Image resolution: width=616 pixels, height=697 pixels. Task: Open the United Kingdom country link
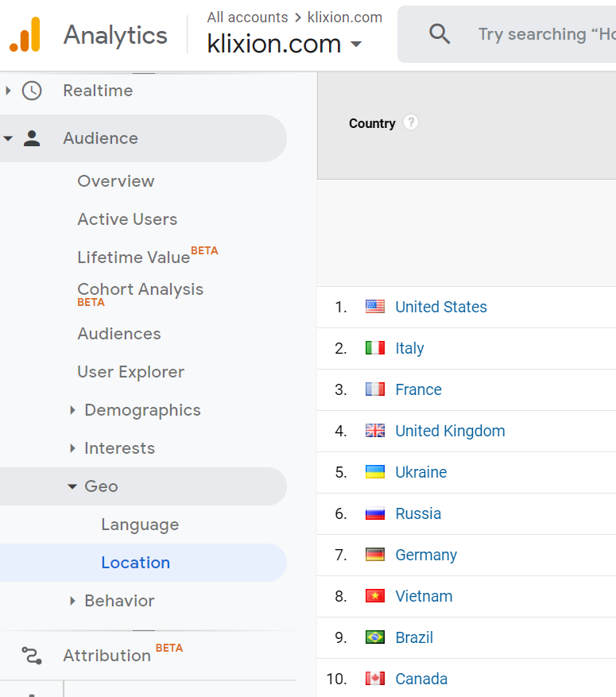tap(450, 431)
